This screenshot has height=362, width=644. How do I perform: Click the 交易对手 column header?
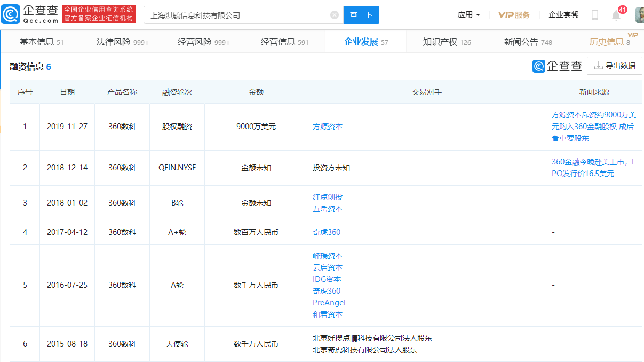[427, 92]
